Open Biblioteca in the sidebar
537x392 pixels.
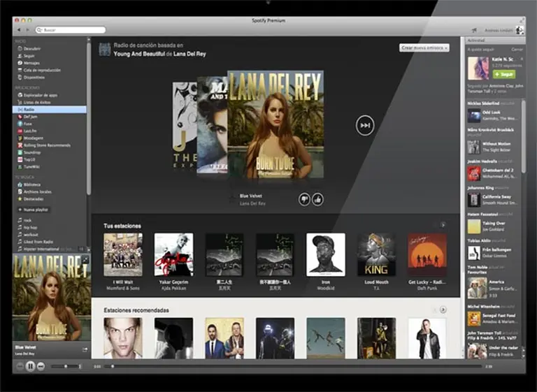(32, 184)
